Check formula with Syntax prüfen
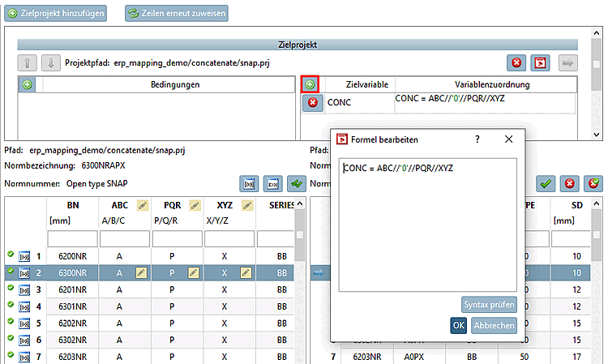Viewport: 608px width, 364px height. pos(489,305)
